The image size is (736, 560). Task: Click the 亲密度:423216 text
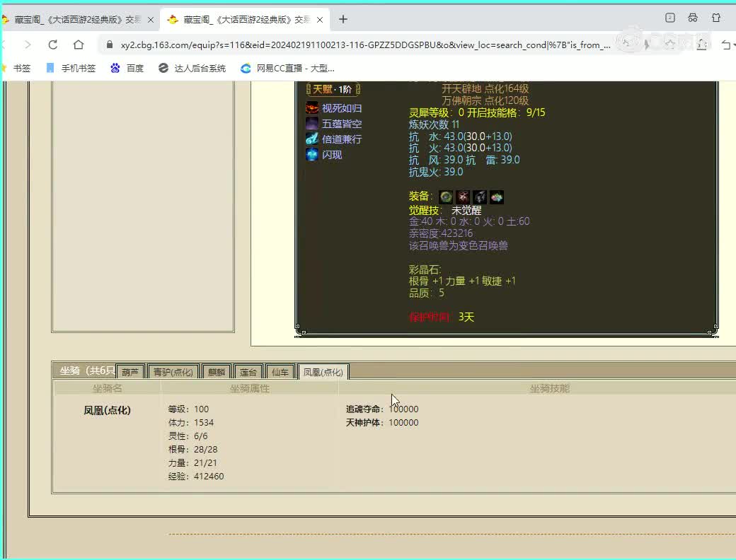pos(441,233)
